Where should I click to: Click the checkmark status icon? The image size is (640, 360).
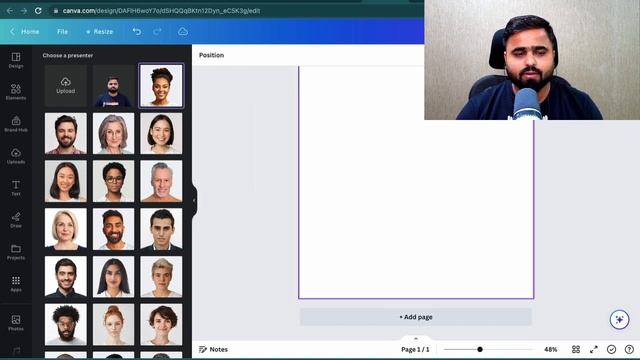click(611, 349)
